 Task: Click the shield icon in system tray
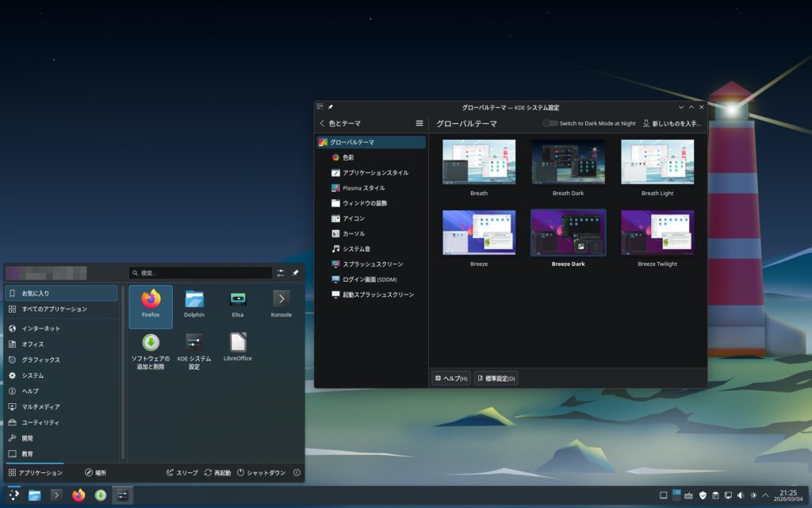coord(702,495)
